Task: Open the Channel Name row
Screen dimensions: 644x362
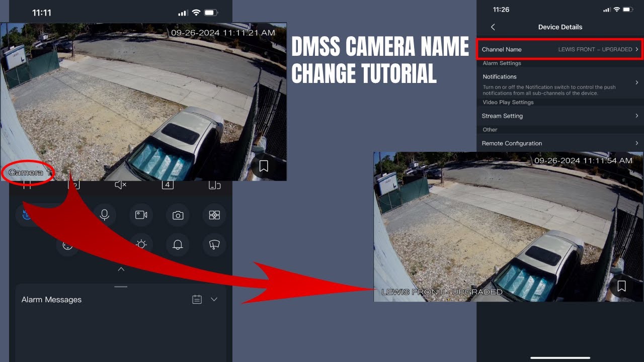Action: click(560, 49)
